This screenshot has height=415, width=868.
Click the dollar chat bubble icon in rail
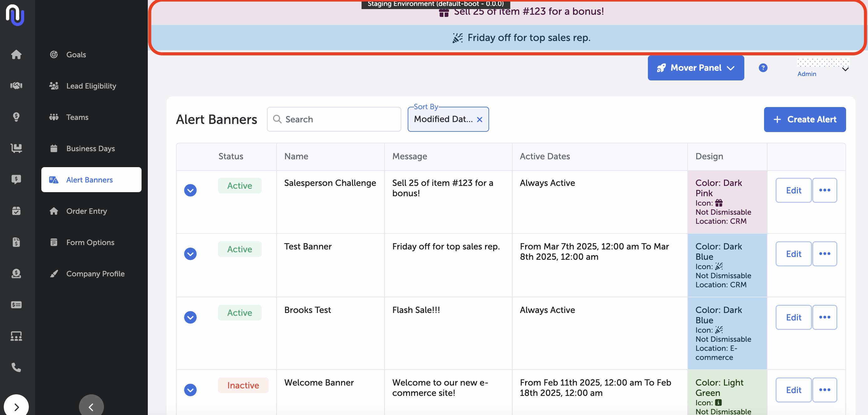16,179
